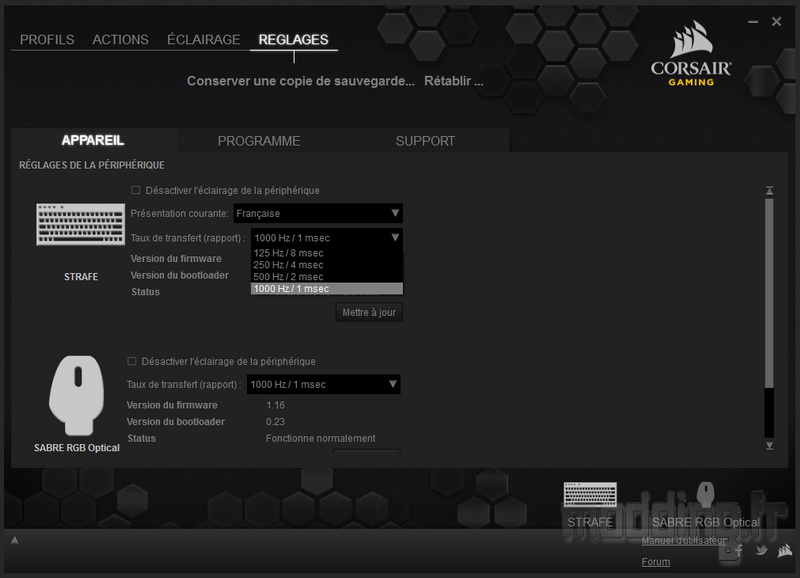Open the Forum link
The image size is (800, 578).
click(656, 562)
